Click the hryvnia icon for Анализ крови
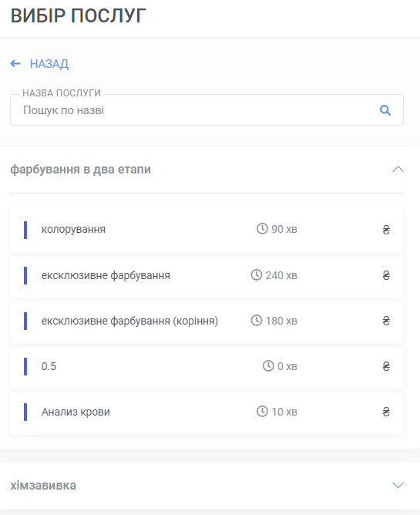 point(386,412)
